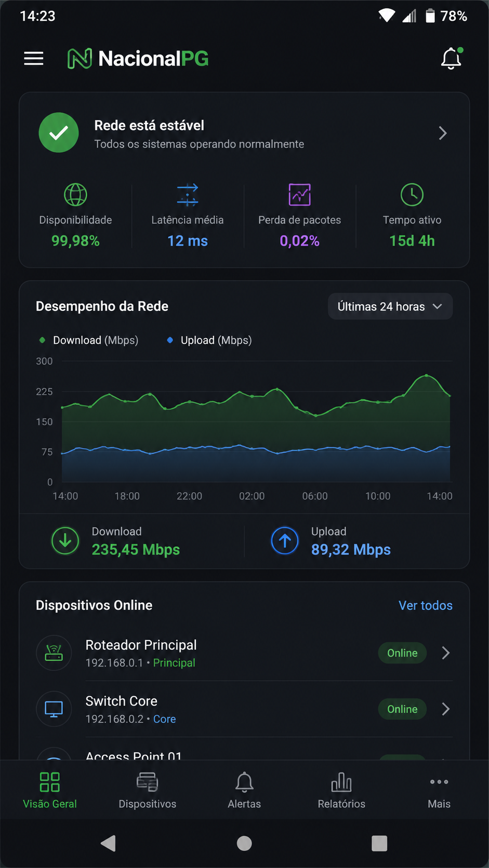Tap the cellular signal status icon

[409, 16]
